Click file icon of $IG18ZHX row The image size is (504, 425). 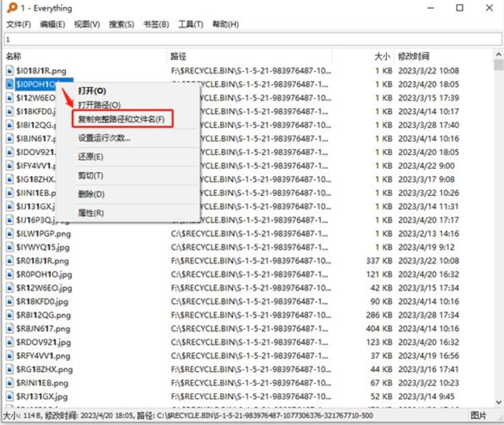10,180
